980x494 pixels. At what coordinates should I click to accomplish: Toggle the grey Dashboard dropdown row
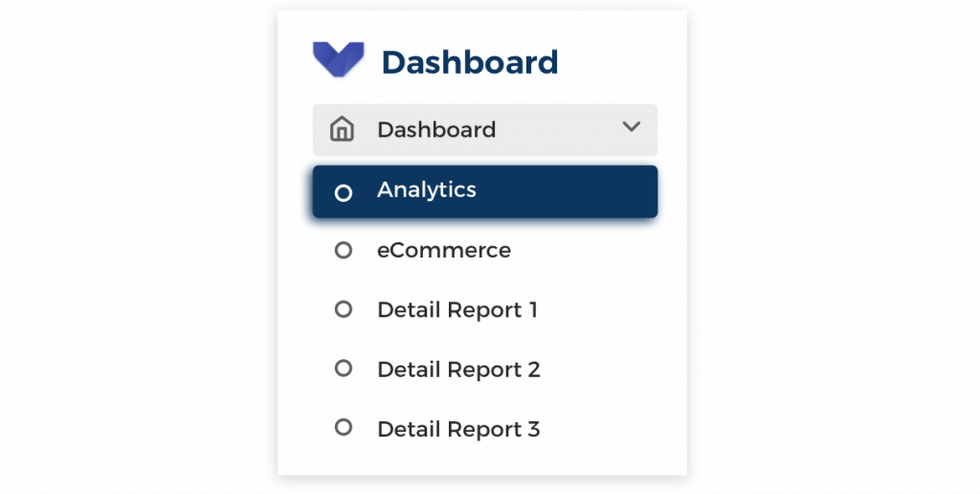click(x=485, y=130)
